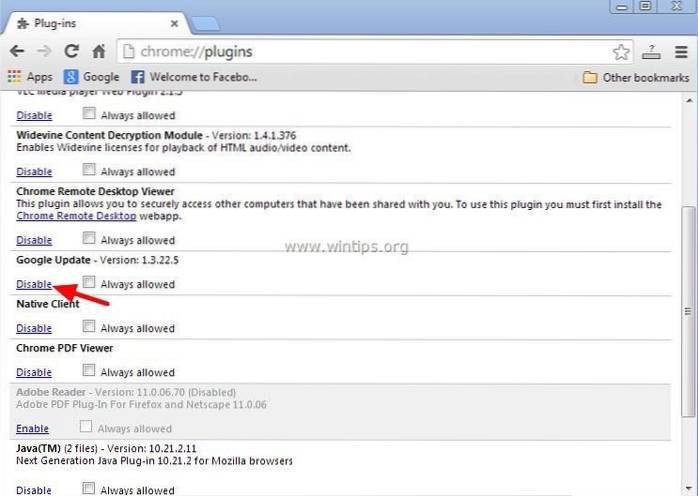This screenshot has height=496, width=698.
Task: Expand the Other bookmarks folder
Action: click(636, 77)
